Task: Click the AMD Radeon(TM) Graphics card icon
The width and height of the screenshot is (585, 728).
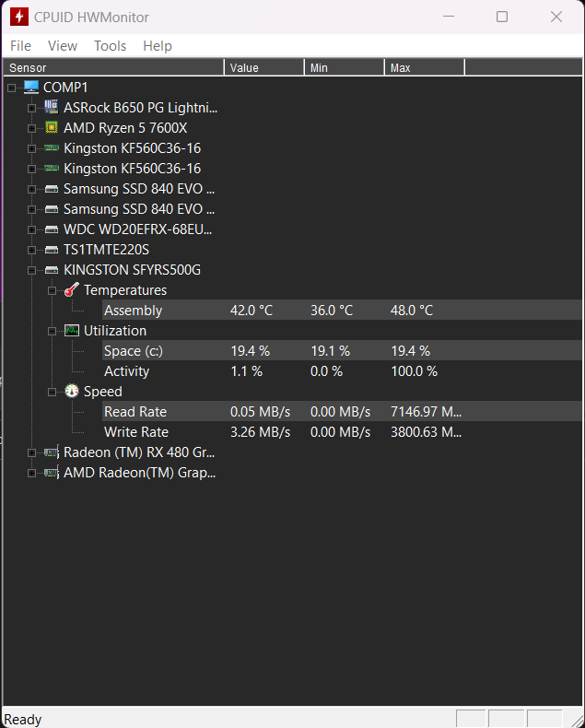Action: pyautogui.click(x=52, y=473)
